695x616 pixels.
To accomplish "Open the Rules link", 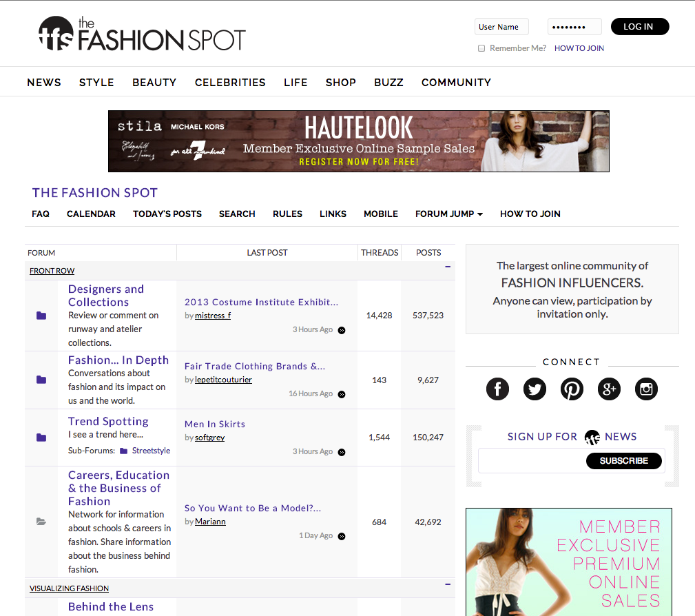I will 287,214.
